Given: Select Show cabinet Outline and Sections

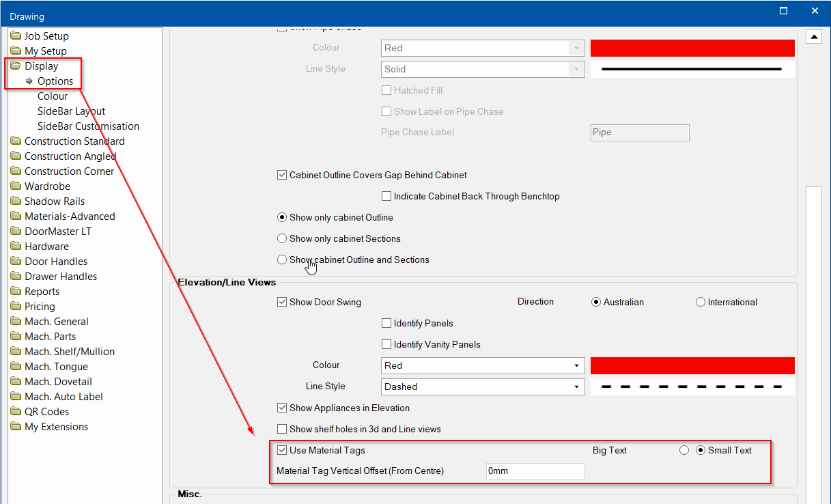Looking at the screenshot, I should coord(282,260).
